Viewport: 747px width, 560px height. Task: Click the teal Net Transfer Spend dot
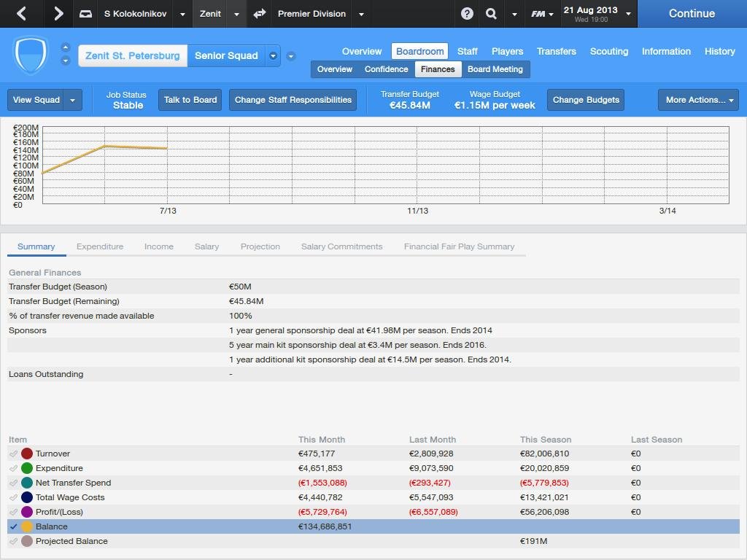click(x=27, y=483)
